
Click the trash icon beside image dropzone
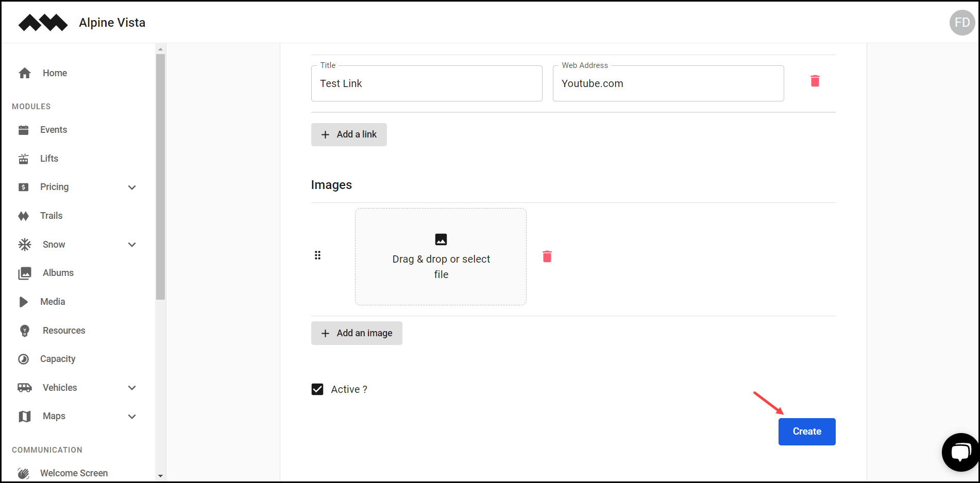click(x=547, y=256)
